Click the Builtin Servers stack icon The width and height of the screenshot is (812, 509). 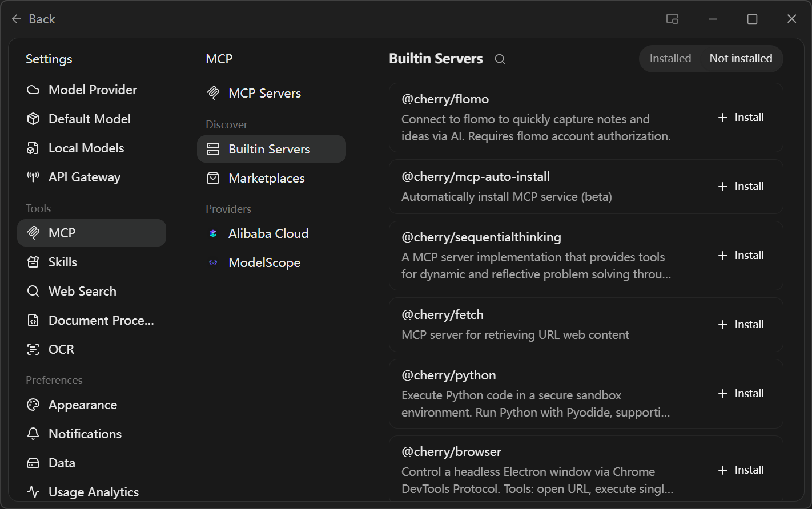(x=213, y=149)
